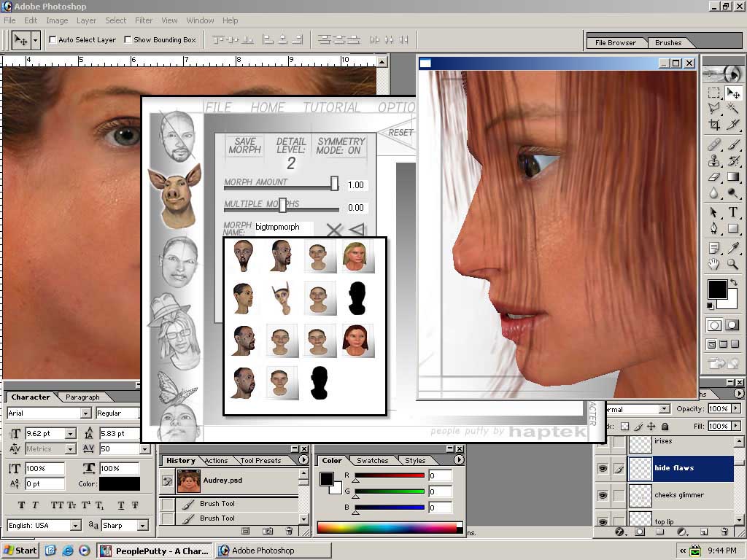This screenshot has width=747, height=560.
Task: Hide the 'cheeks glimmer' layer eye icon
Action: tap(603, 495)
